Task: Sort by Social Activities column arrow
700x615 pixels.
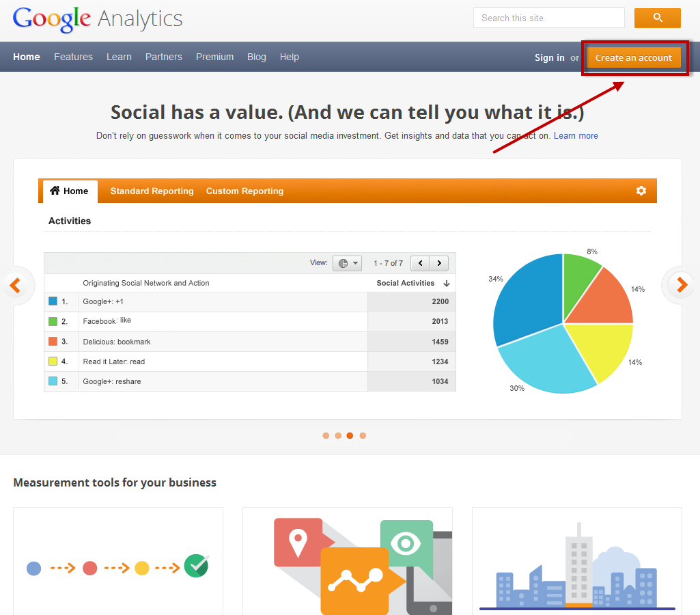Action: pyautogui.click(x=447, y=283)
